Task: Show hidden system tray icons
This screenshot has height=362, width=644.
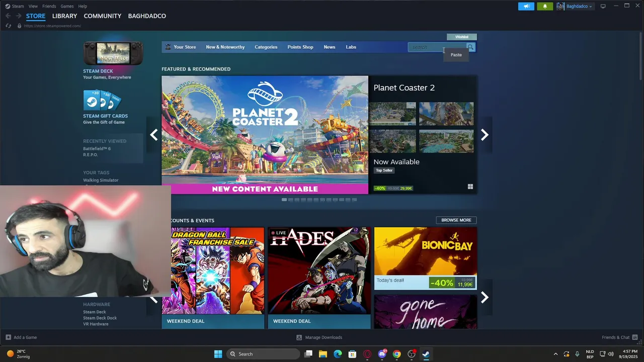Action: coord(555,354)
